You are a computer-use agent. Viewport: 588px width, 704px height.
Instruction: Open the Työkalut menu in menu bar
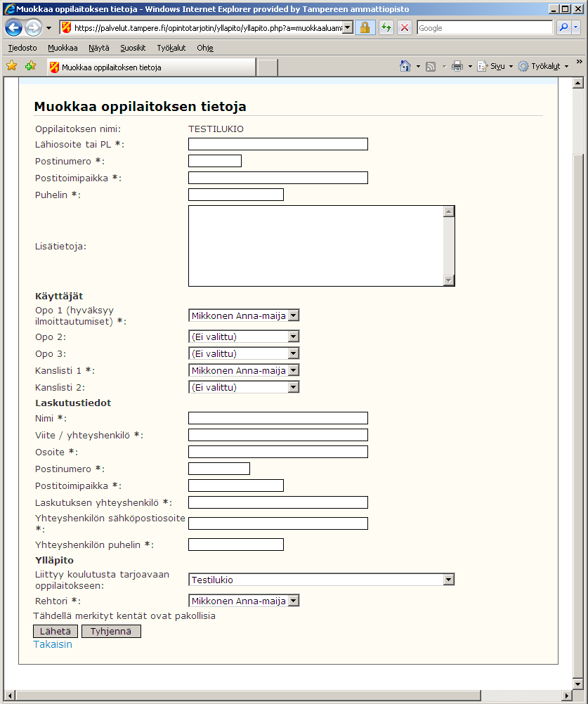(x=171, y=48)
